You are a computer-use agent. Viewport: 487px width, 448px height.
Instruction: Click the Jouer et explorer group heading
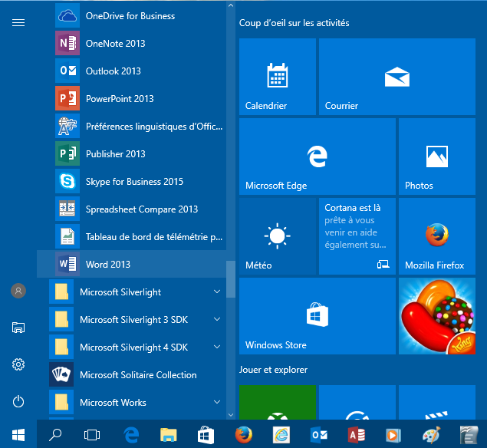(273, 370)
